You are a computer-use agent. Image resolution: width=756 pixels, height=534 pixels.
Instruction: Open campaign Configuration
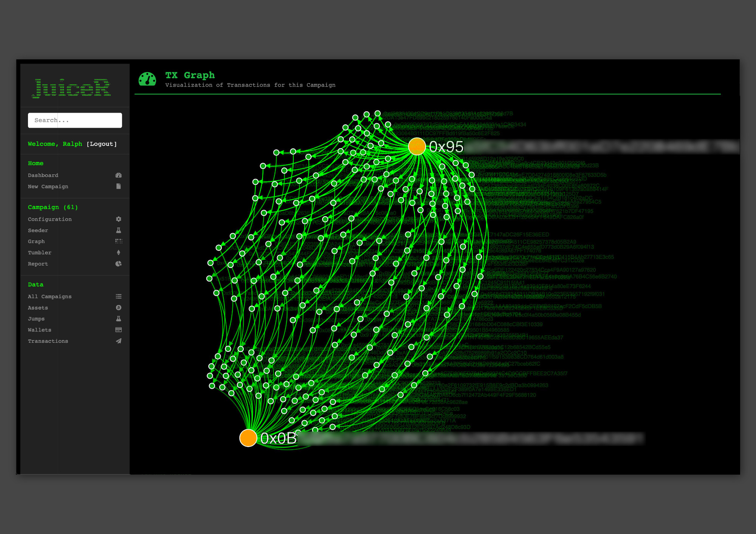[50, 219]
